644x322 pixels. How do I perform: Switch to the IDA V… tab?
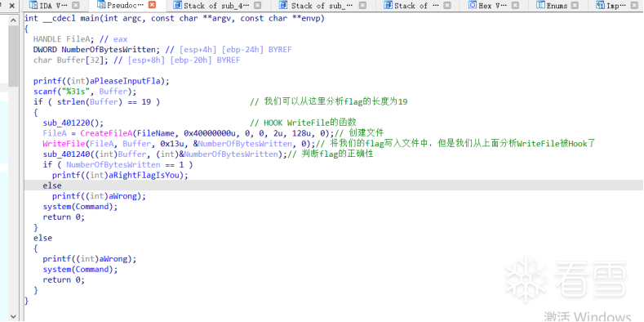point(54,6)
